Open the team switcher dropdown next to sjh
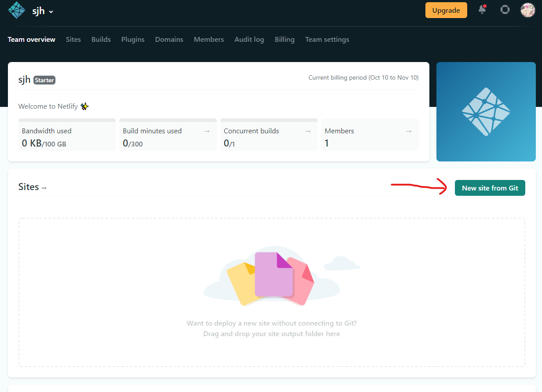The width and height of the screenshot is (542, 392). (x=51, y=11)
